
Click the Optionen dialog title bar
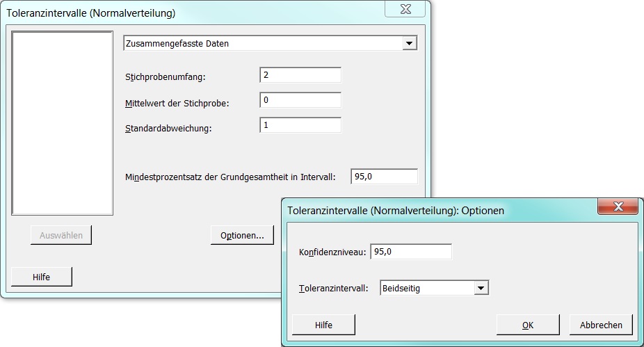(x=440, y=210)
